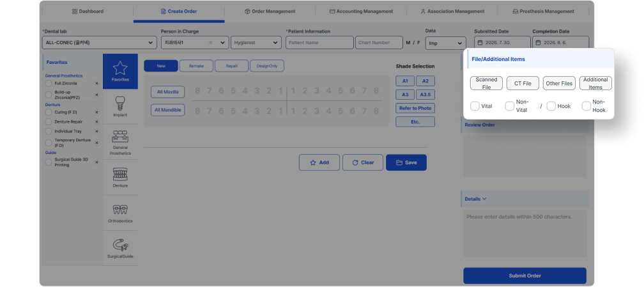Collapse the Details section chevron
Viewport: 644px width, 287px height.
tap(484, 199)
